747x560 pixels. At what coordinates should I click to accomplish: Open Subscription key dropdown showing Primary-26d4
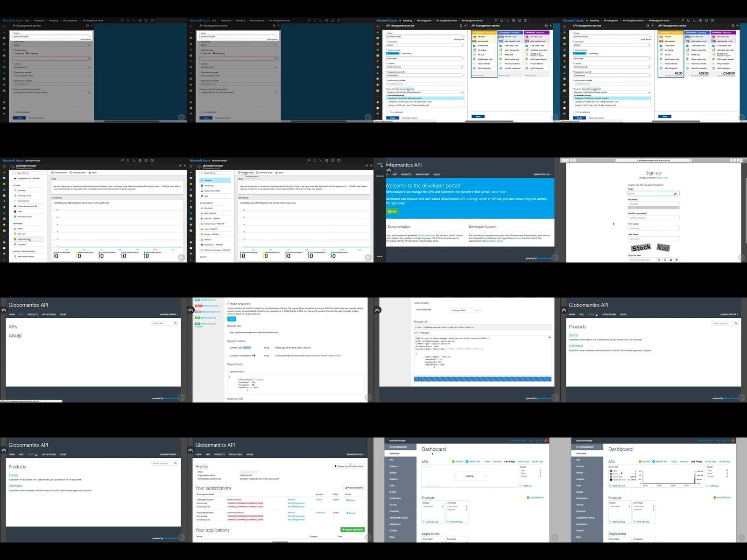[x=465, y=310]
